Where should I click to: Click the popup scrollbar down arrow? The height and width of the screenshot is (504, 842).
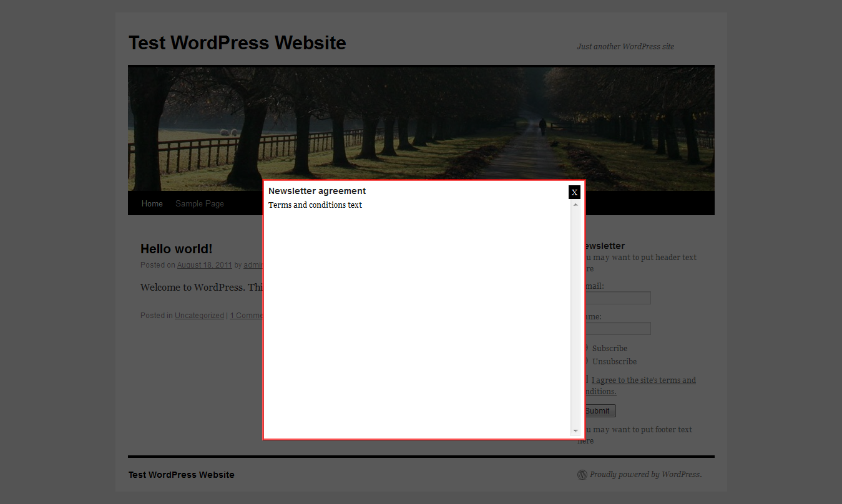(575, 431)
